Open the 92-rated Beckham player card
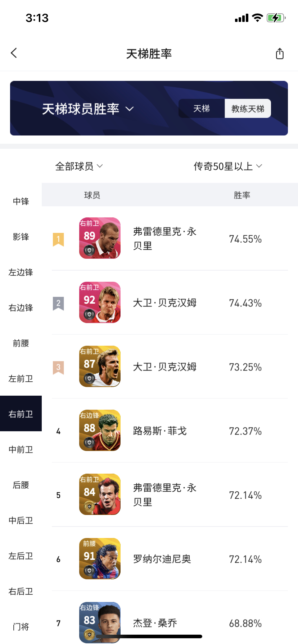 (x=100, y=302)
